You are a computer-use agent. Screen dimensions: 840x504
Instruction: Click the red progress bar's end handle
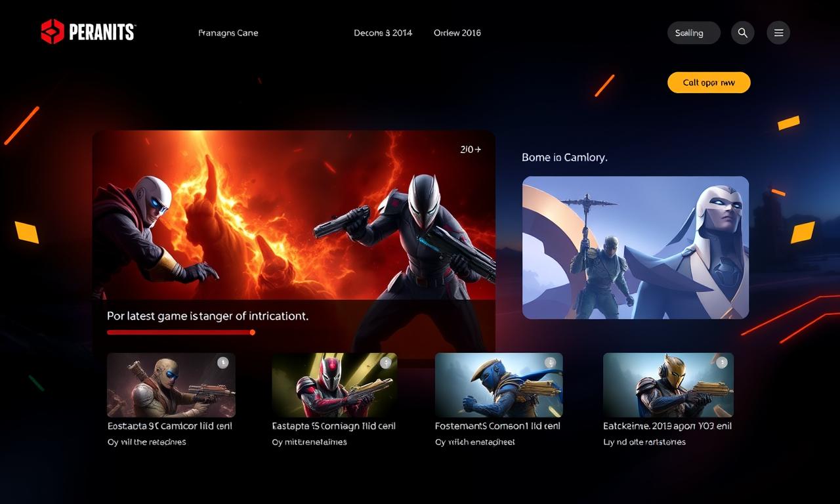point(253,332)
